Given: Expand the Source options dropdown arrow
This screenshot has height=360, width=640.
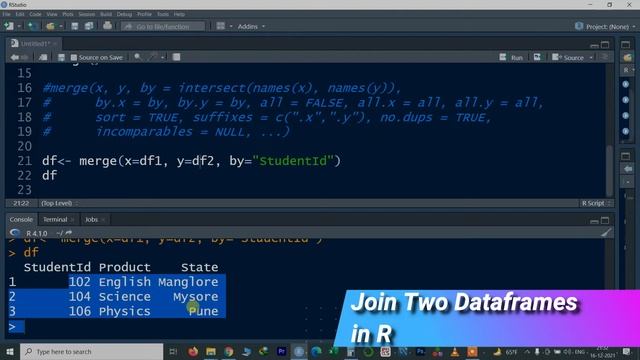Looking at the screenshot, I should coord(591,58).
